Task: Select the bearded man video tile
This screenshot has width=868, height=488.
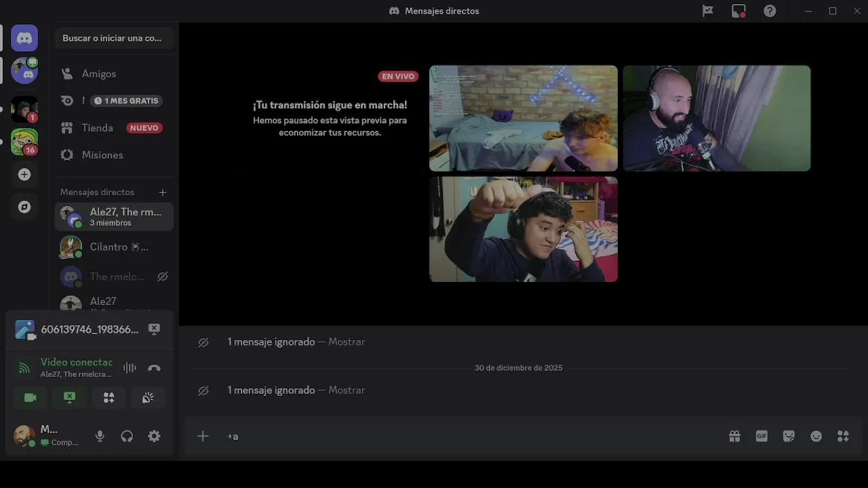Action: point(717,119)
